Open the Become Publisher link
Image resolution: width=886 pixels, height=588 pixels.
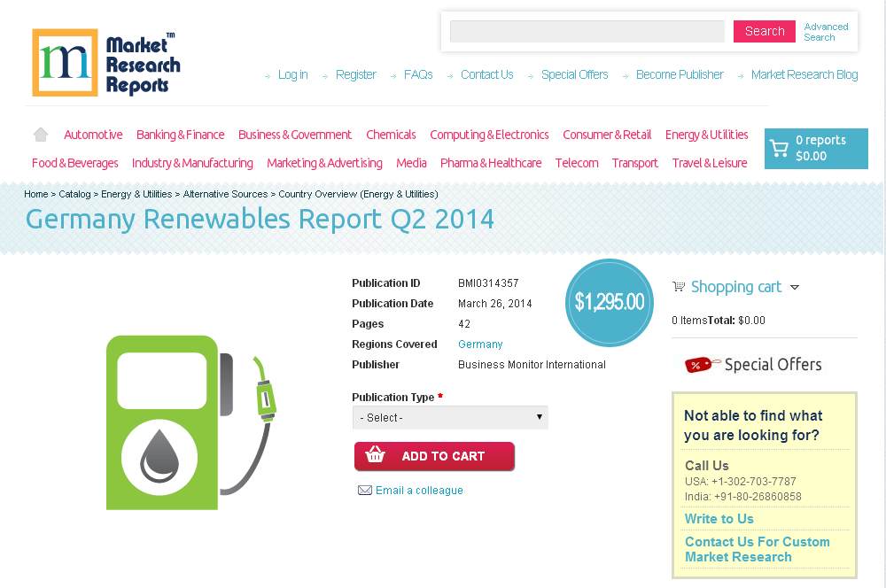(x=680, y=74)
